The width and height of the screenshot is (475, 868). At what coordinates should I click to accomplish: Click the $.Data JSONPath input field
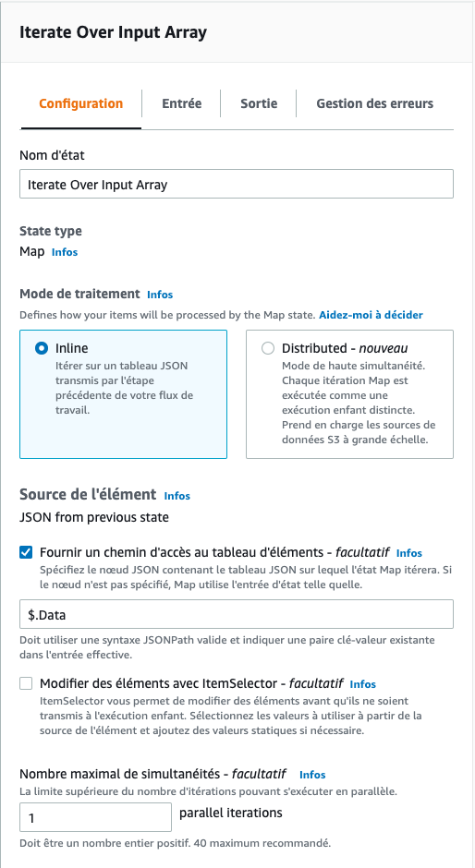coord(237,614)
